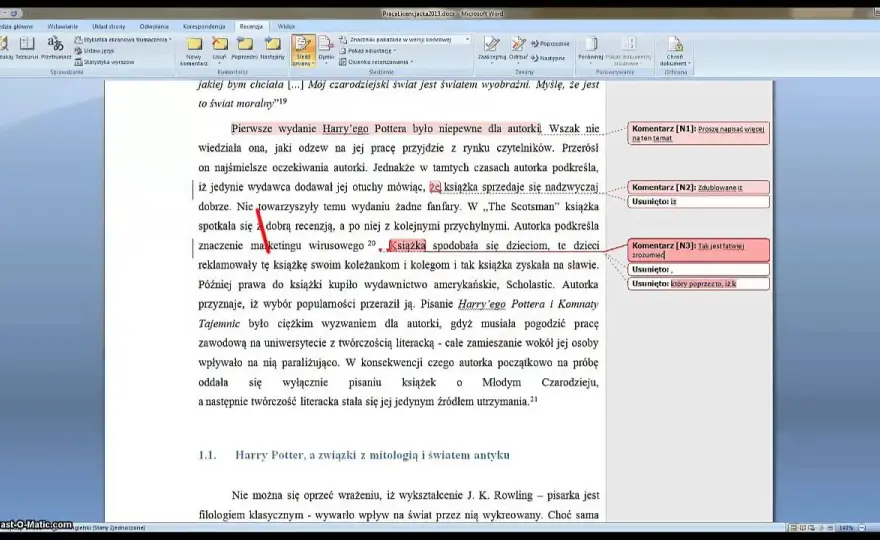This screenshot has width=880, height=540.
Task: Switch to the Układ strony tab
Action: (x=109, y=26)
